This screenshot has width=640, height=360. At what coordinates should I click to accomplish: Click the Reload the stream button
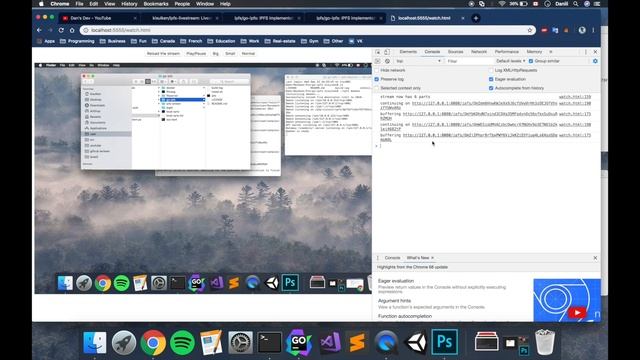click(163, 53)
